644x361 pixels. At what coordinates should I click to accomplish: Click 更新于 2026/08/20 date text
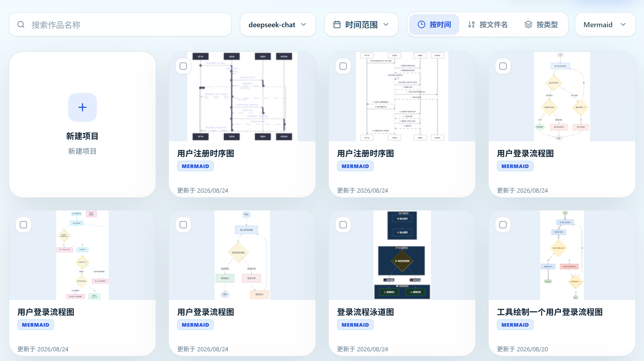(522, 349)
